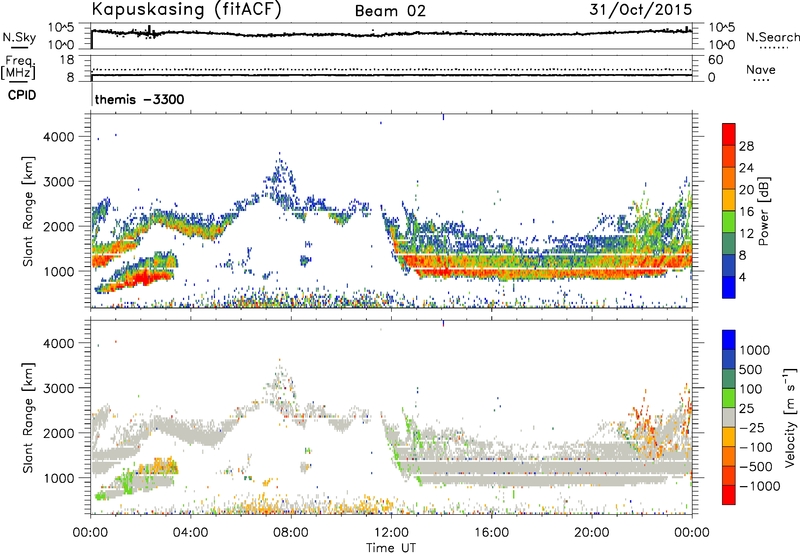The height and width of the screenshot is (554, 800).
Task: Click '4000' on the power panel's range axis
Action: click(x=59, y=137)
